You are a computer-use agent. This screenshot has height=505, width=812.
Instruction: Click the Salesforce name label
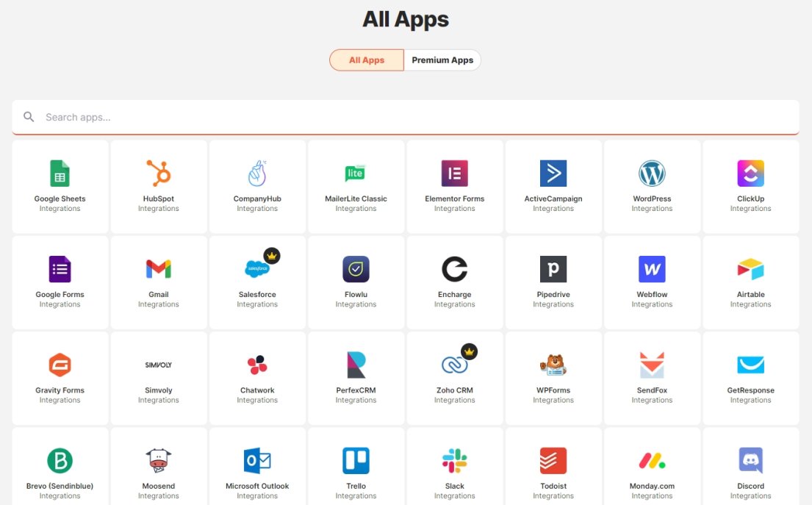[x=257, y=294]
